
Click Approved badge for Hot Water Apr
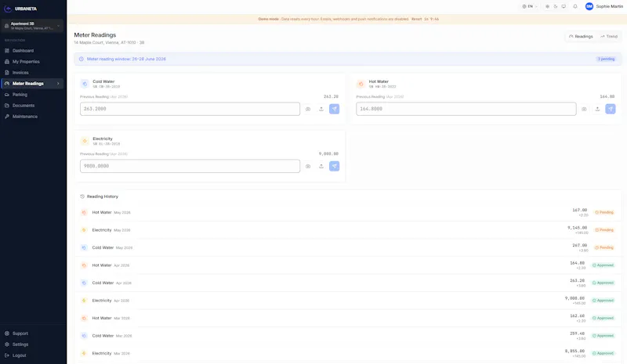click(x=603, y=265)
